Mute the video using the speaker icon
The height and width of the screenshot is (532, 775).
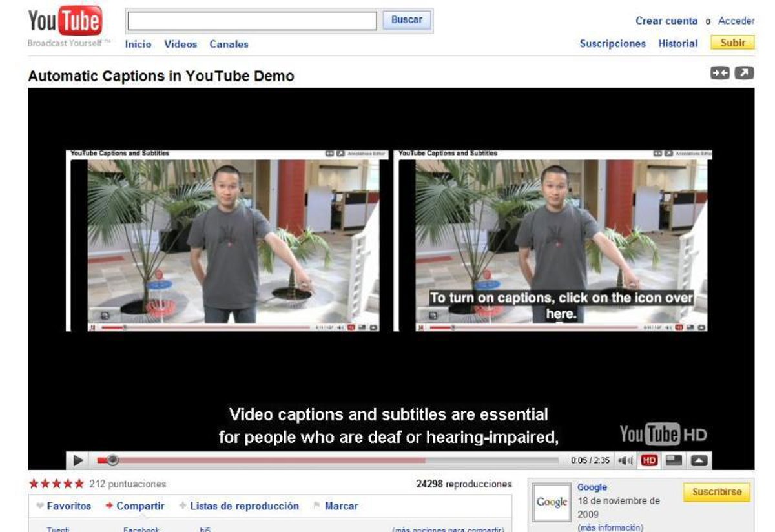pyautogui.click(x=625, y=460)
